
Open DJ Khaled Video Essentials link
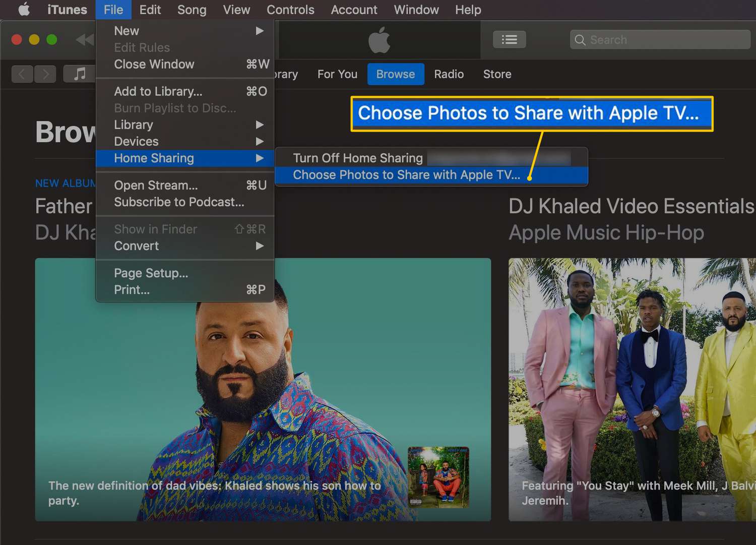pyautogui.click(x=631, y=206)
